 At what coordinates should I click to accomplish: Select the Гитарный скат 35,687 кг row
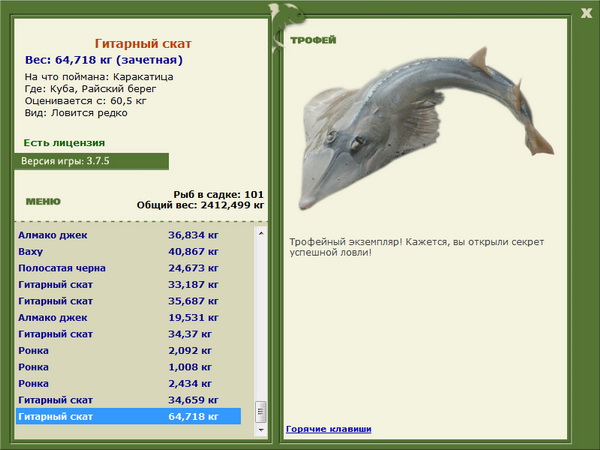click(x=129, y=301)
